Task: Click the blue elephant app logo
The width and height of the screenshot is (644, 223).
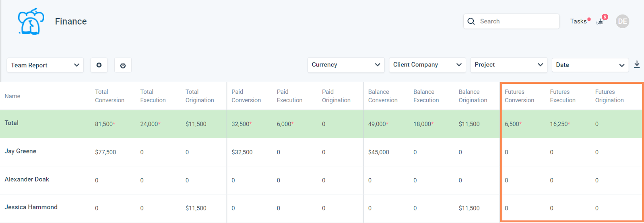Action: point(31,21)
